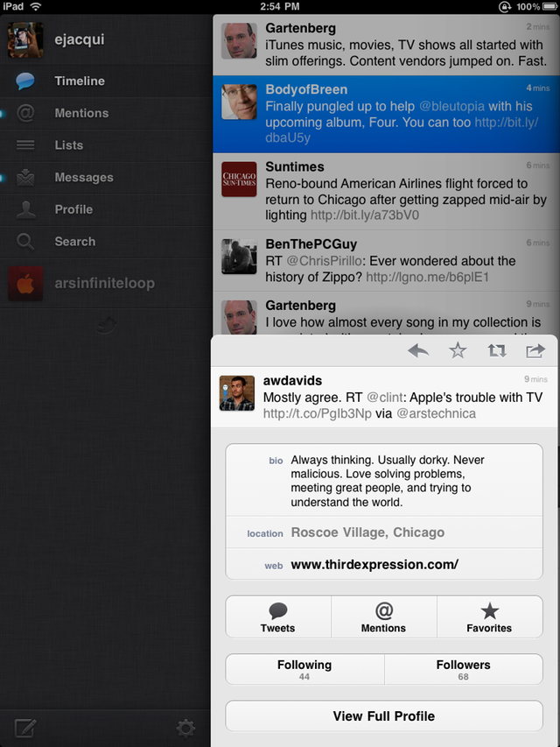Tap the Roscoe Village, Chicago location
The height and width of the screenshot is (747, 560).
pos(367,532)
